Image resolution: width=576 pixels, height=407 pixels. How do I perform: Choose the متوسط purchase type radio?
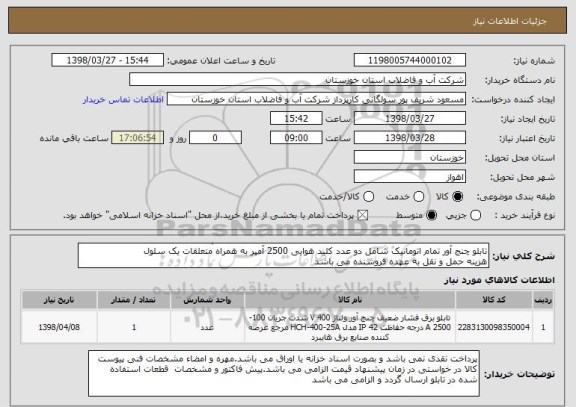[431, 216]
